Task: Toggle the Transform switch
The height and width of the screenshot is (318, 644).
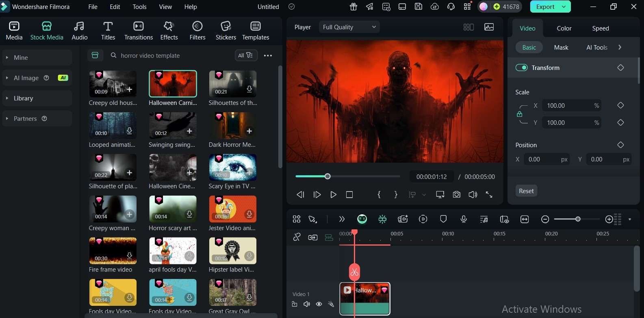Action: 522,68
